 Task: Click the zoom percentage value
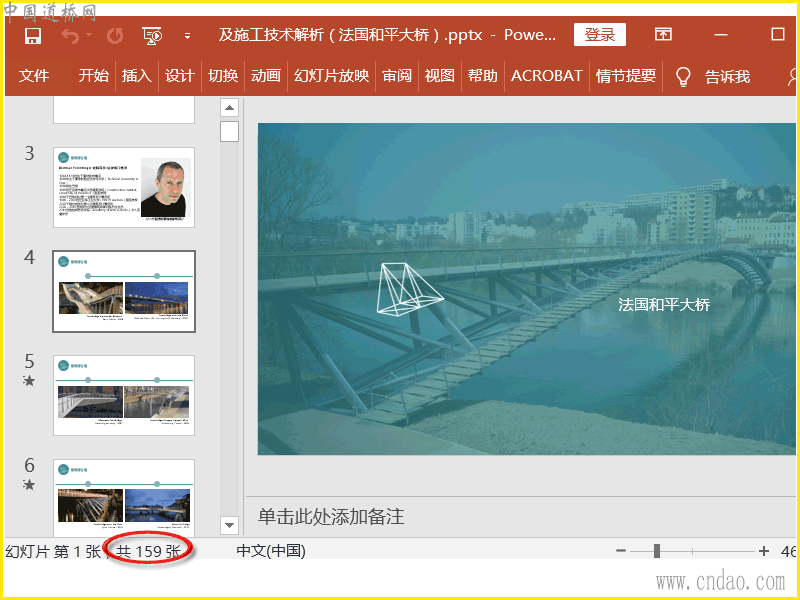click(x=788, y=551)
